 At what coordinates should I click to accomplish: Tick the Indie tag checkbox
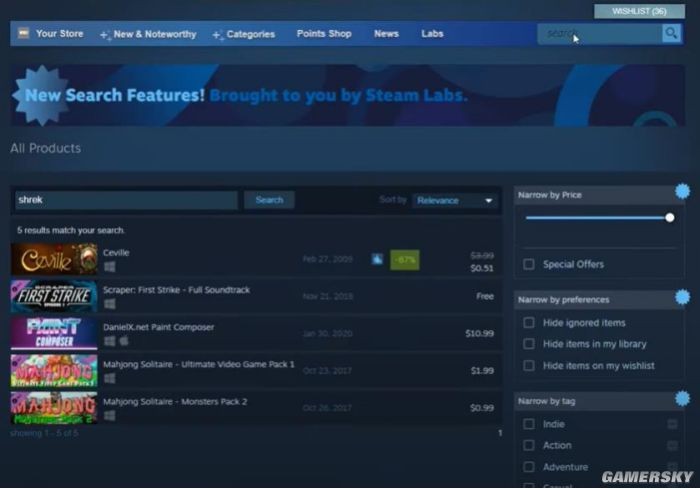pyautogui.click(x=529, y=424)
